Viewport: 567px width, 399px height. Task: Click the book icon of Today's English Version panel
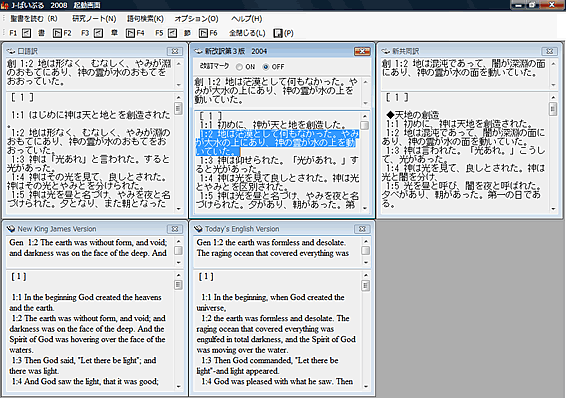(x=198, y=229)
